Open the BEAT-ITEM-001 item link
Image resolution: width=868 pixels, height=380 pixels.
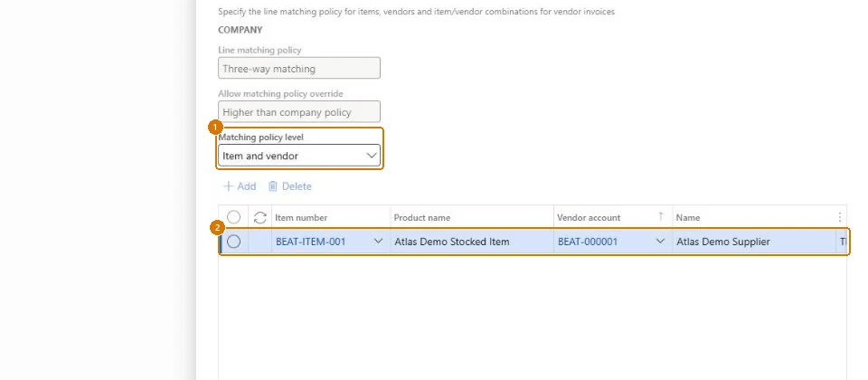tap(310, 242)
